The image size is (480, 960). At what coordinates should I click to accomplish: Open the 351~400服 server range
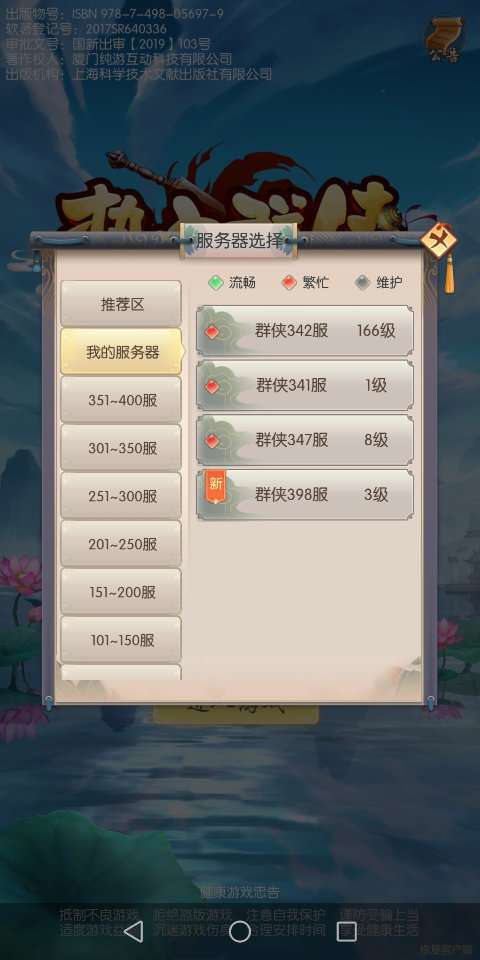(121, 400)
